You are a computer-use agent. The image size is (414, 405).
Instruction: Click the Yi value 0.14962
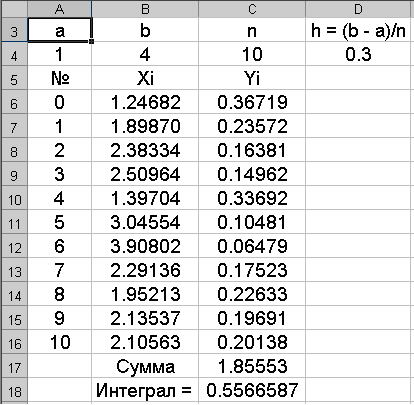252,174
